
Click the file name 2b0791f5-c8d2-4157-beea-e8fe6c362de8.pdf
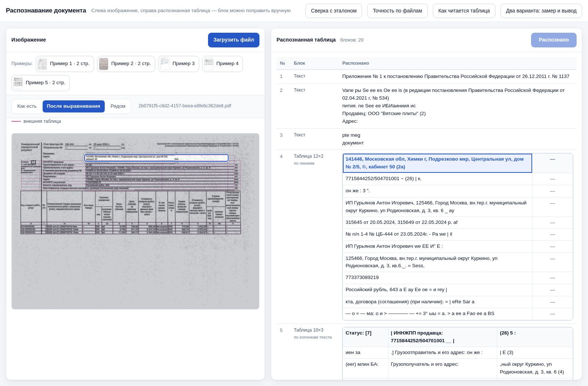(185, 106)
